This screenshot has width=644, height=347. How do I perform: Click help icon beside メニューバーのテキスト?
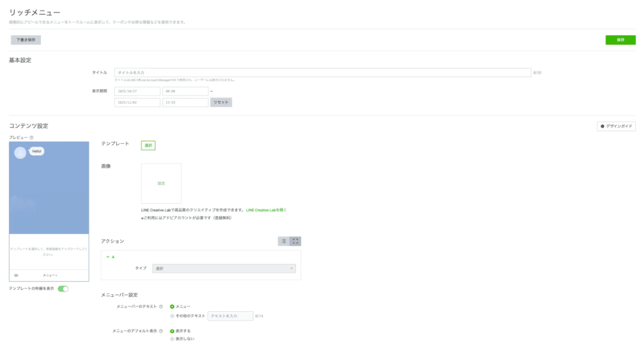click(x=162, y=306)
